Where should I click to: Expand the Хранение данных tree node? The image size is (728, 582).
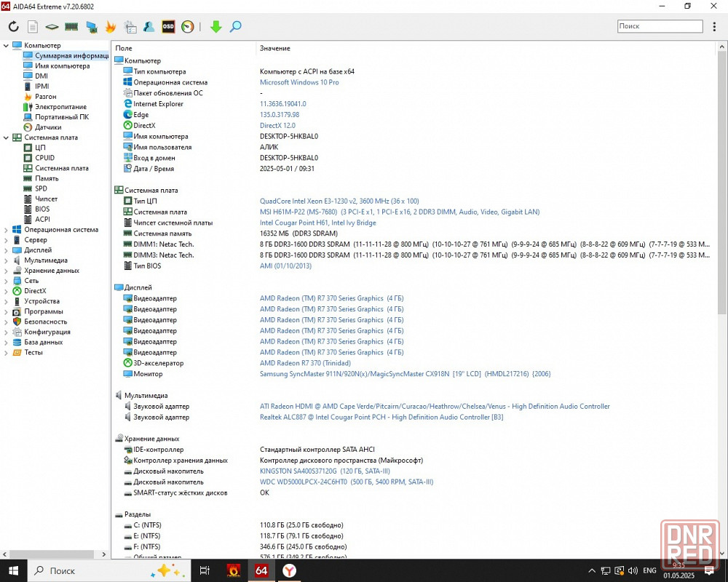pyautogui.click(x=6, y=271)
